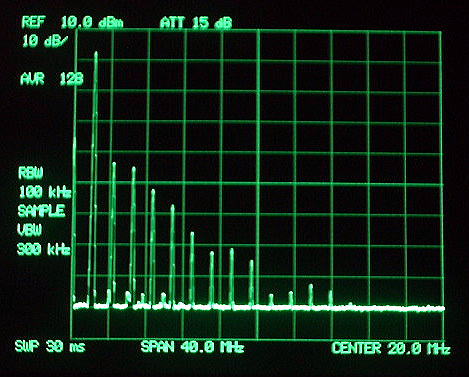Click the SPAN 40.0 MHz readout
Image resolution: width=469 pixels, height=377 pixels.
point(192,347)
